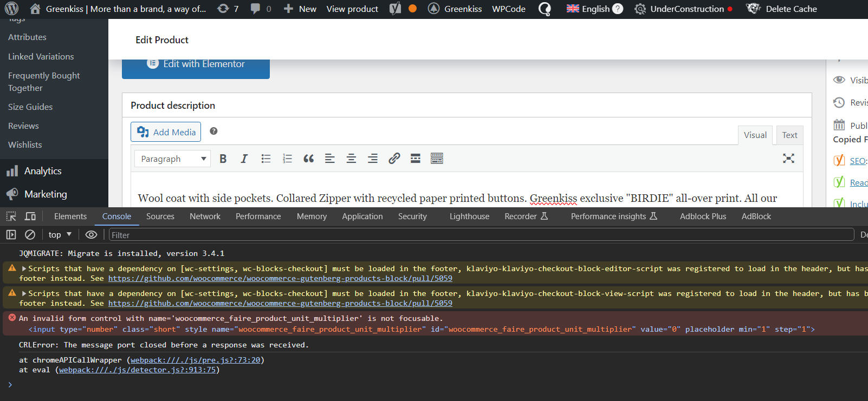The height and width of the screenshot is (401, 868).
Task: Switch to the Network DevTools tab
Action: tap(205, 216)
